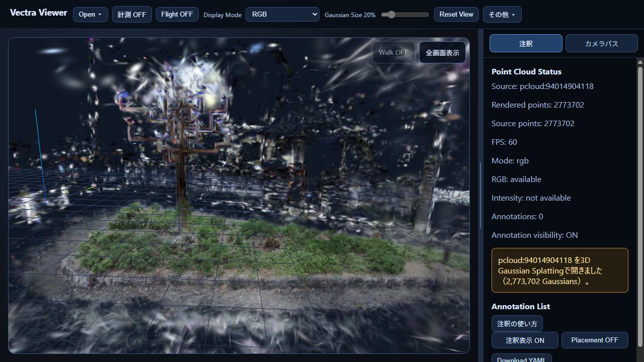This screenshot has width=644, height=362.
Task: Click Rendered points: 2773702 text
Action: point(538,105)
